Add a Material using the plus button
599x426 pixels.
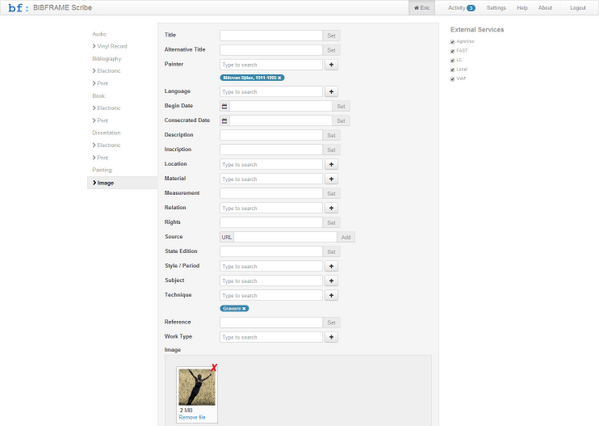[331, 179]
